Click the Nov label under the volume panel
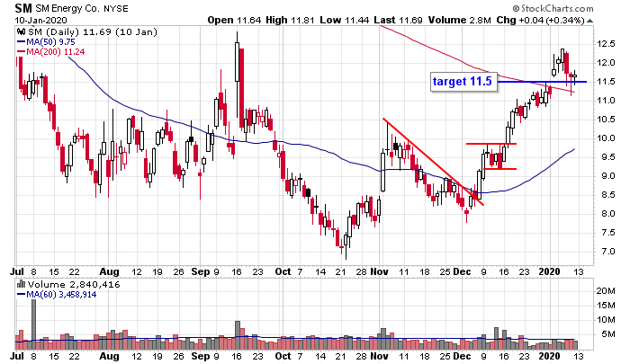 coord(379,357)
